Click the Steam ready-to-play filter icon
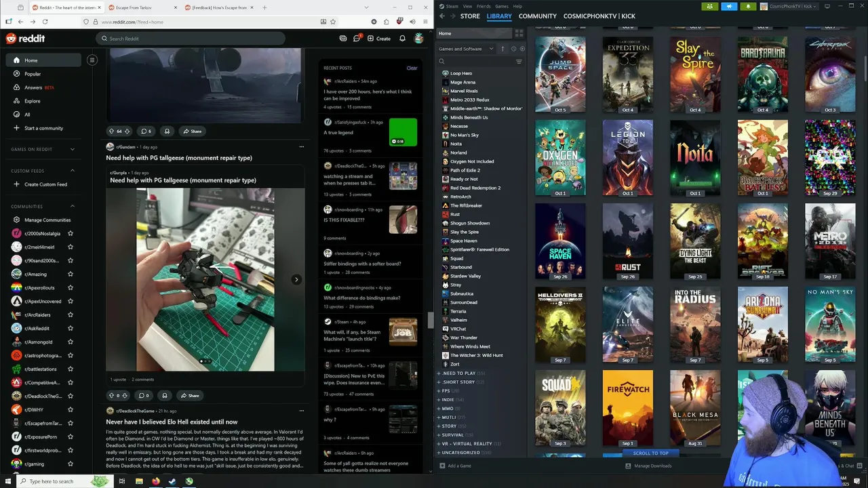Viewport: 868px width, 488px height. pos(522,49)
